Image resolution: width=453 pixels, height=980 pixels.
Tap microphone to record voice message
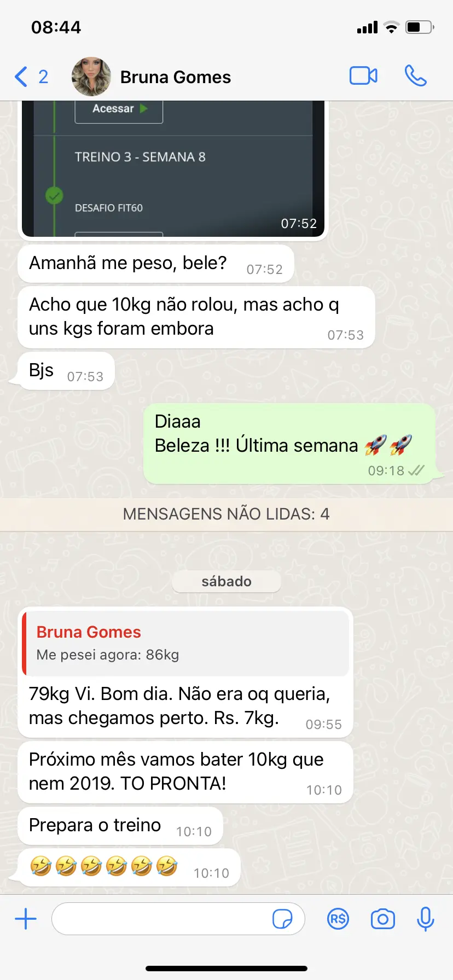click(425, 919)
